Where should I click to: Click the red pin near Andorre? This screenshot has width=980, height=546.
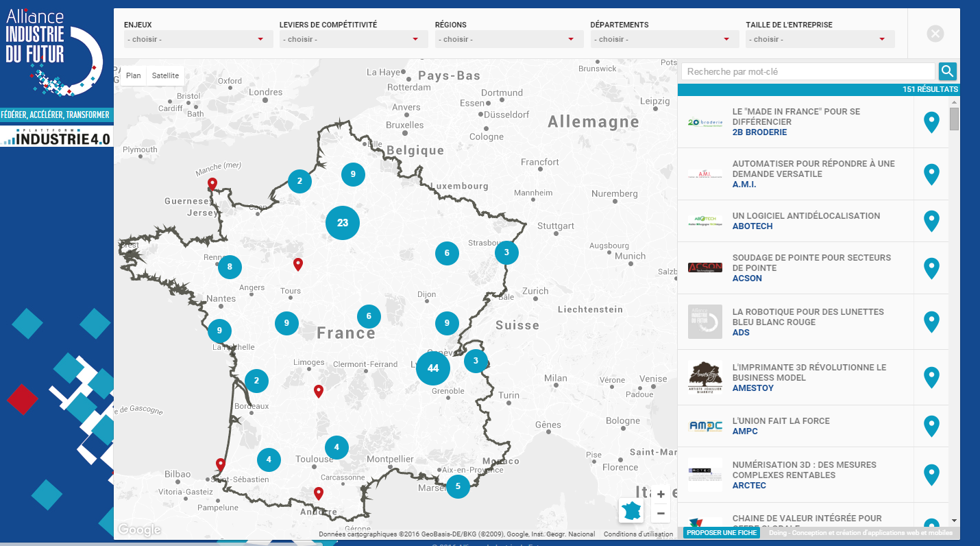point(319,493)
